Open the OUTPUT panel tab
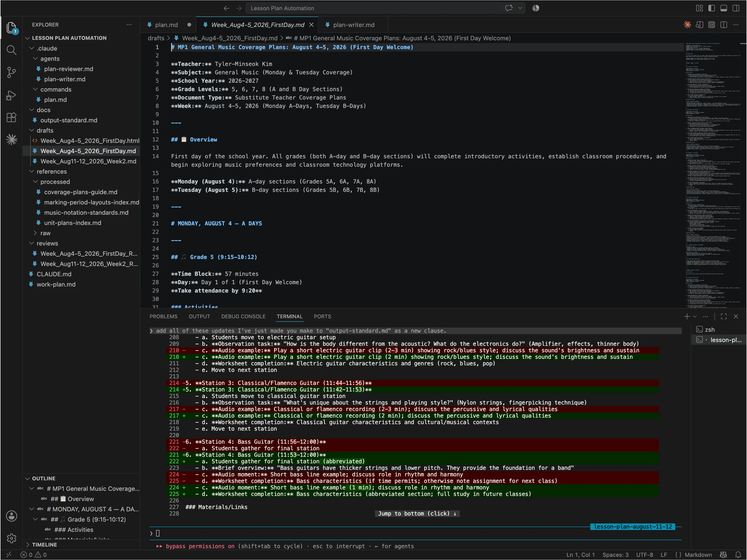 (x=199, y=316)
